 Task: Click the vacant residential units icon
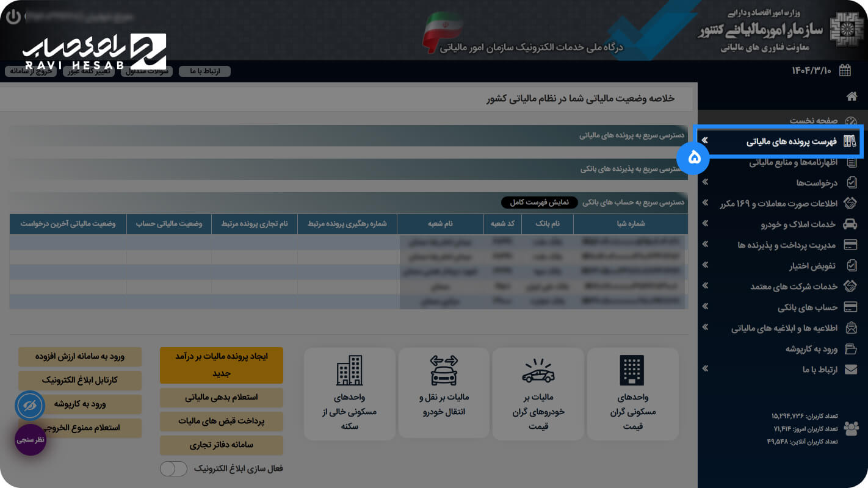point(349,370)
